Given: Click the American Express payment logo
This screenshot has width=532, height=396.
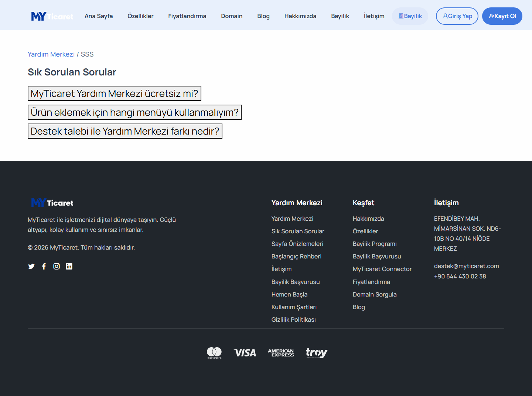Looking at the screenshot, I should click(x=281, y=353).
